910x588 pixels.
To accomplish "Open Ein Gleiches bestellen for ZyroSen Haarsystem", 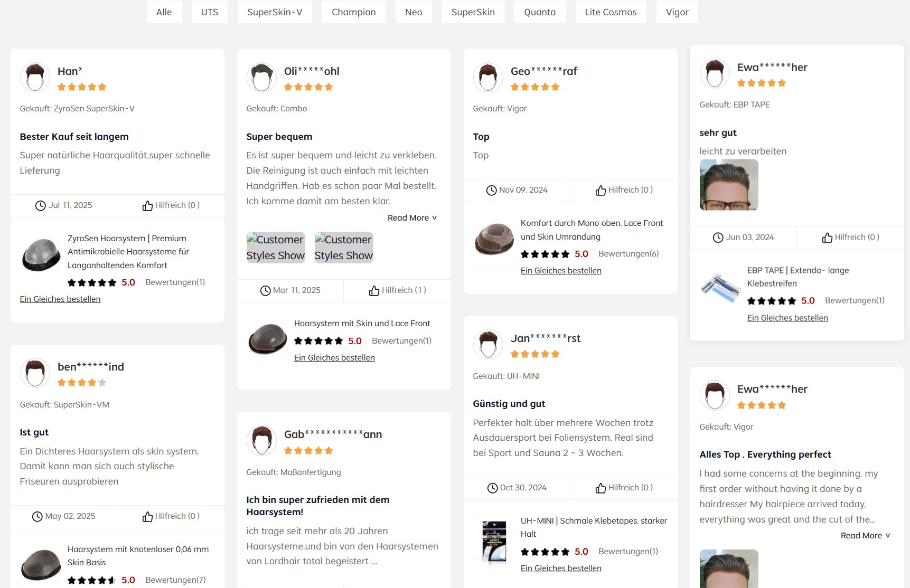I will pyautogui.click(x=60, y=299).
